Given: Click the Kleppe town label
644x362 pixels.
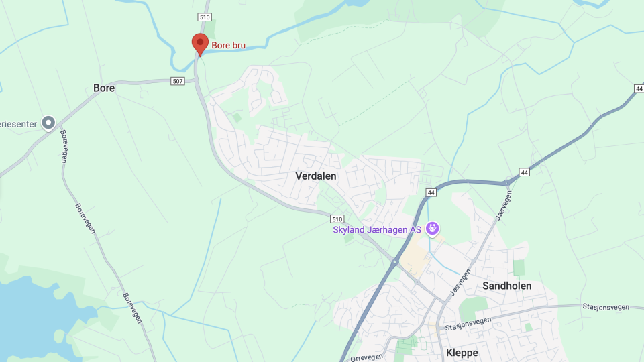Looking at the screenshot, I should coord(462,353).
